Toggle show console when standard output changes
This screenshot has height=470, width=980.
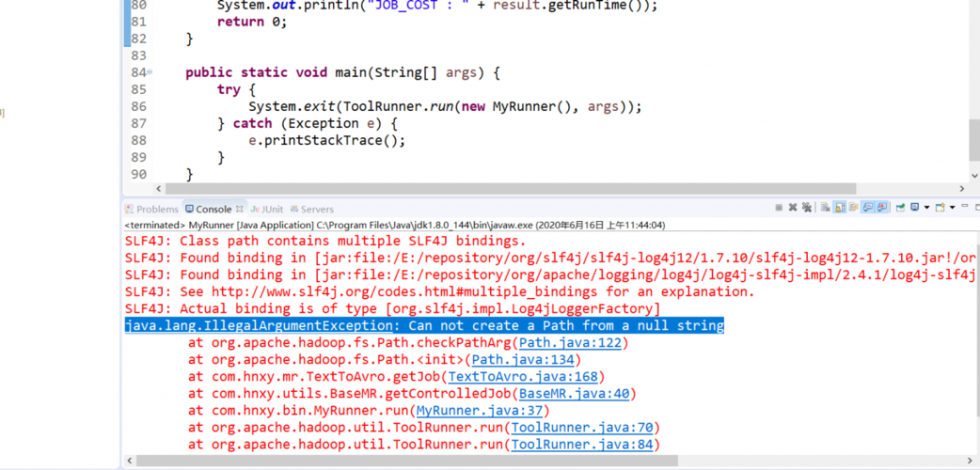867,208
